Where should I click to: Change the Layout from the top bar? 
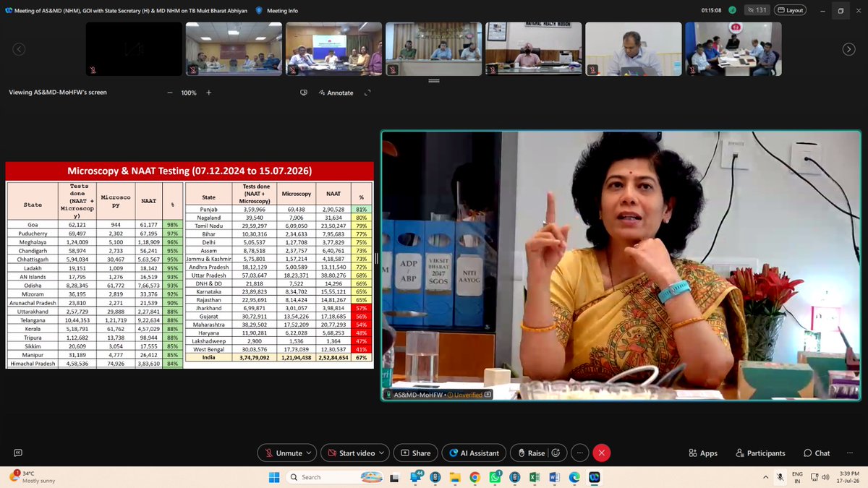click(x=791, y=10)
